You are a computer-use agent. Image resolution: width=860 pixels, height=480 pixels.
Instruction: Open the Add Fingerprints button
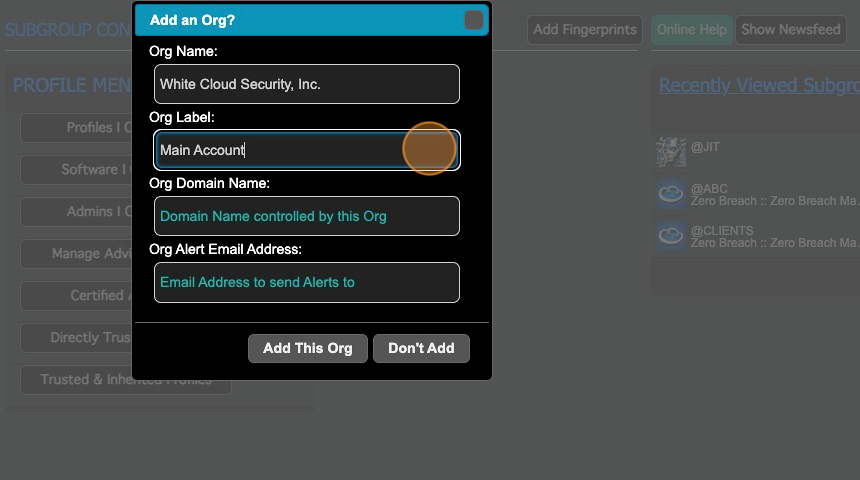click(584, 30)
